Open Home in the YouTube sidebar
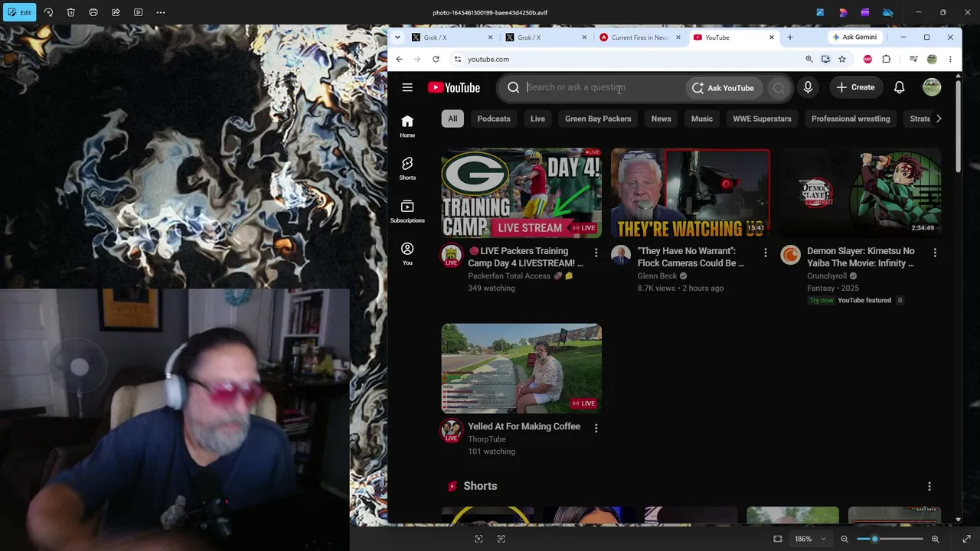Screen dimensions: 980x551 407,126
